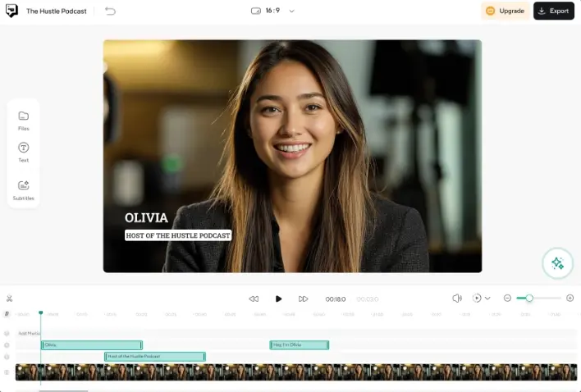Click the scissors split tool icon

coord(9,299)
